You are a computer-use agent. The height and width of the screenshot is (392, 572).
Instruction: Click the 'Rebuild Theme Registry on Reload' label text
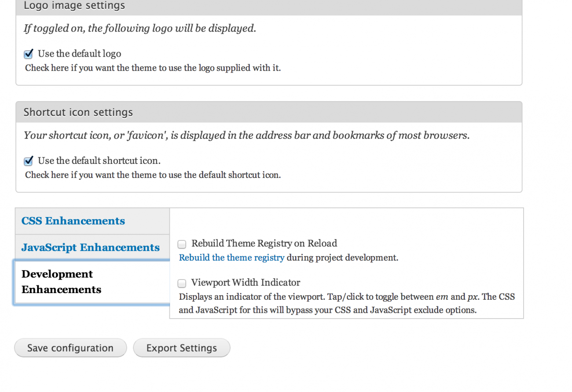264,243
